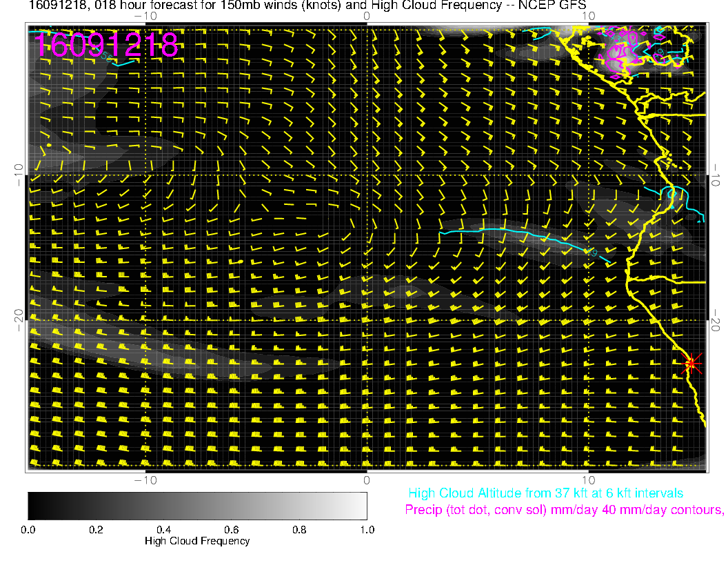The height and width of the screenshot is (563, 728).
Task: Click the High Cloud Frequency colorbar caption
Action: tap(197, 541)
